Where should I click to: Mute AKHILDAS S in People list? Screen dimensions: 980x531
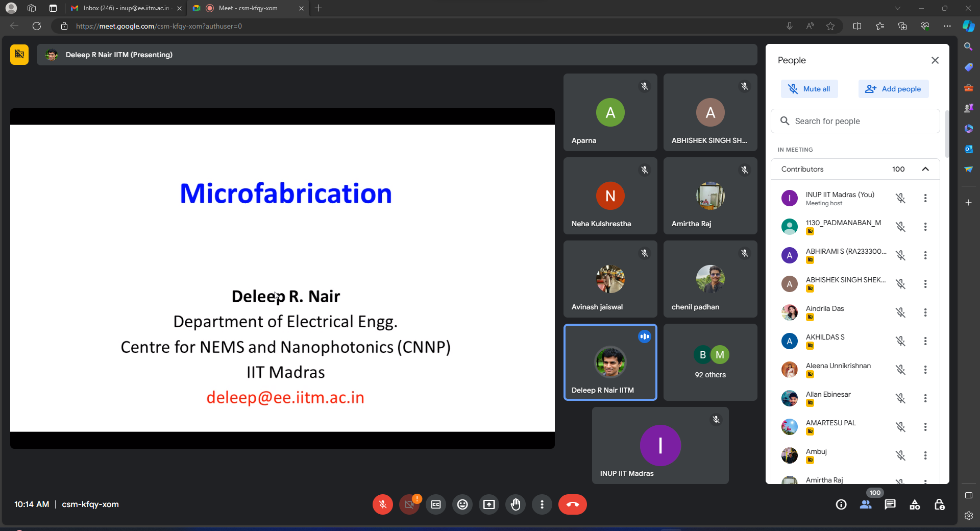(901, 341)
